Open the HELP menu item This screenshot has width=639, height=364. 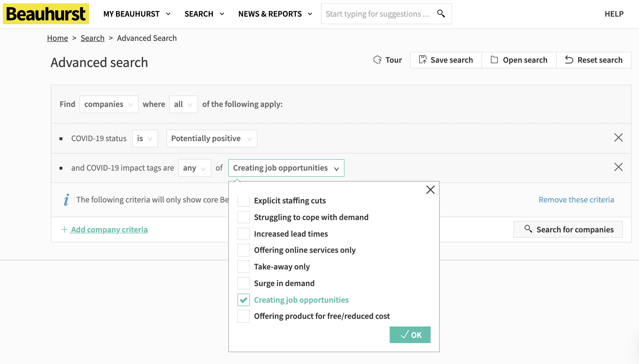click(x=614, y=14)
